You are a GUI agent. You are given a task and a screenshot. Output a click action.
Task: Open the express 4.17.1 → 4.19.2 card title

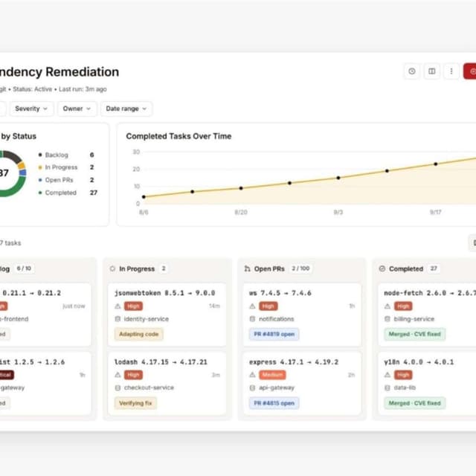coord(294,362)
